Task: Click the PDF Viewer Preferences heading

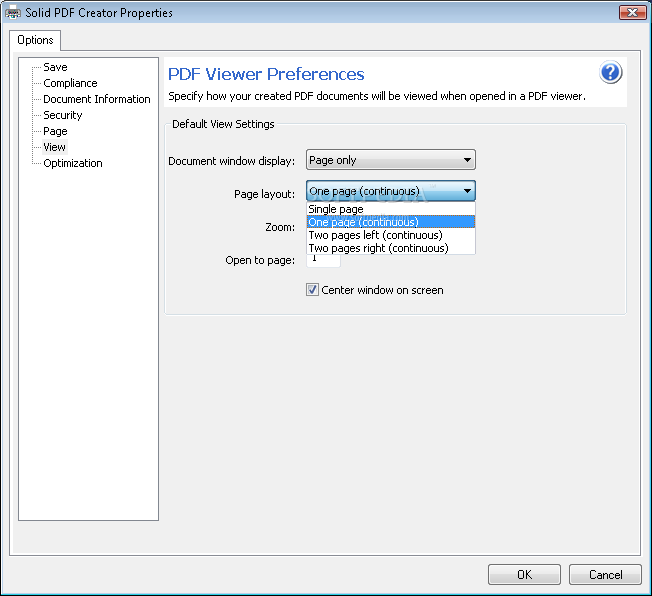Action: click(266, 74)
